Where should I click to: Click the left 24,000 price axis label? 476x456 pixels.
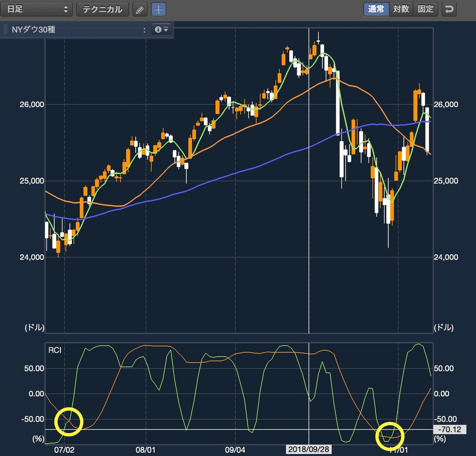click(32, 257)
